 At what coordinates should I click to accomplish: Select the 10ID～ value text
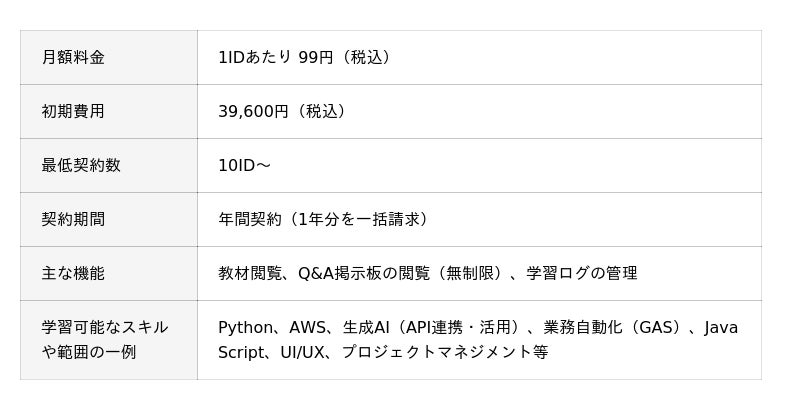click(x=244, y=165)
